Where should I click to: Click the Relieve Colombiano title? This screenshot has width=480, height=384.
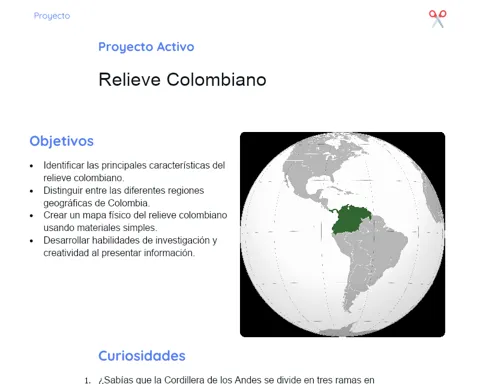point(182,80)
